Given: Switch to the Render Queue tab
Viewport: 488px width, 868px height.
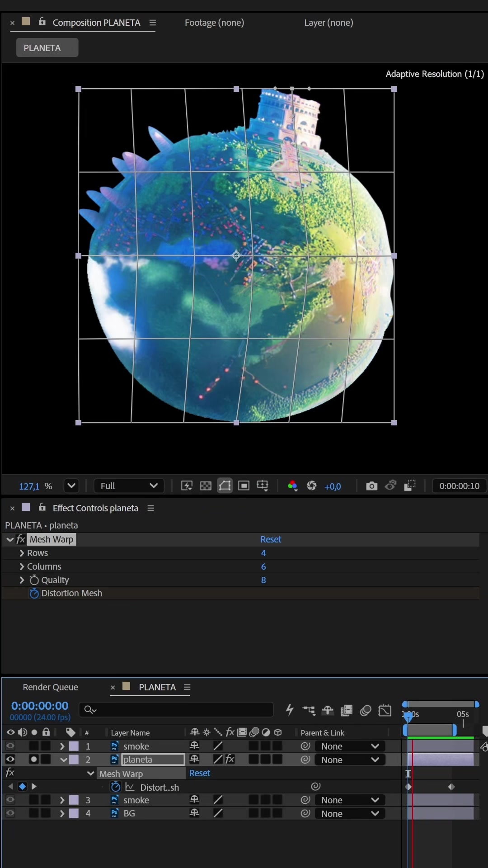Looking at the screenshot, I should [x=51, y=687].
